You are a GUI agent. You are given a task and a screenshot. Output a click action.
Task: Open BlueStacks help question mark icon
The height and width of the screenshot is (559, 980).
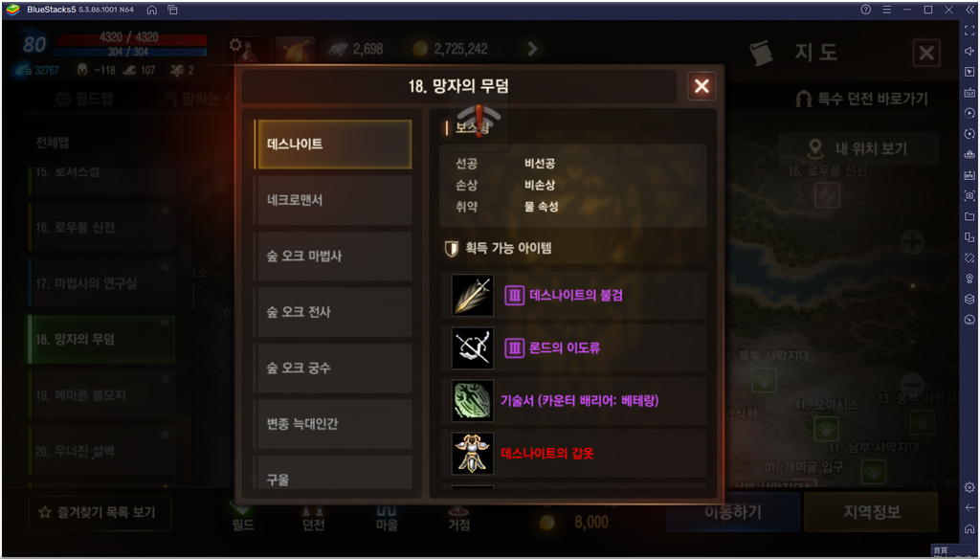point(865,10)
